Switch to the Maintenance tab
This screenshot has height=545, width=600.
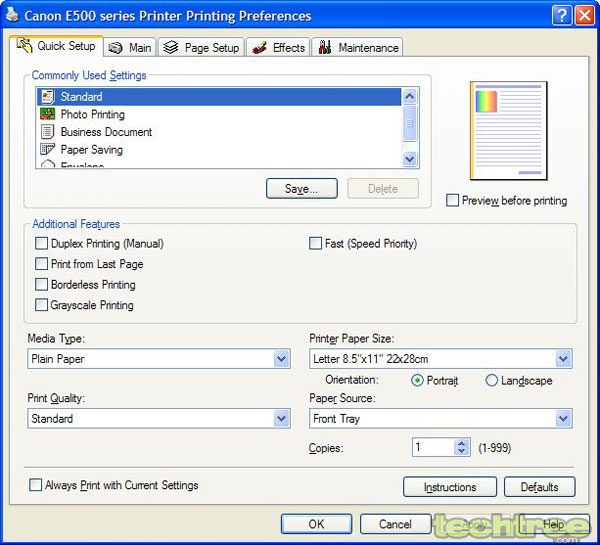357,47
